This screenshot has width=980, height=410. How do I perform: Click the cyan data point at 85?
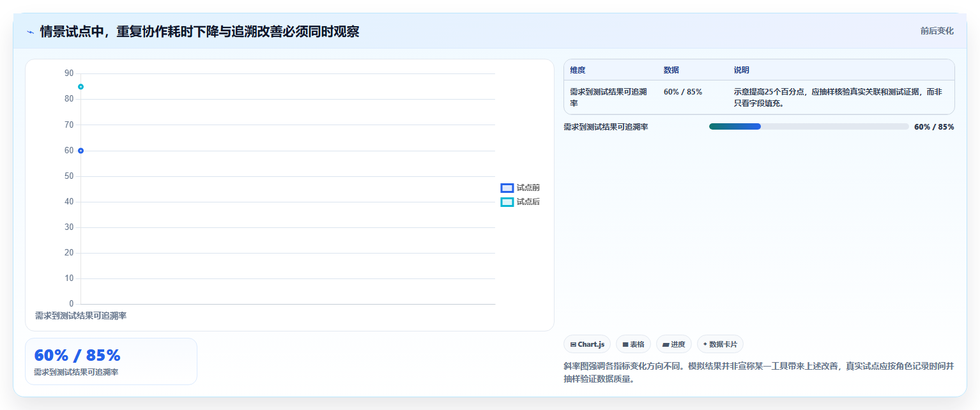click(80, 86)
